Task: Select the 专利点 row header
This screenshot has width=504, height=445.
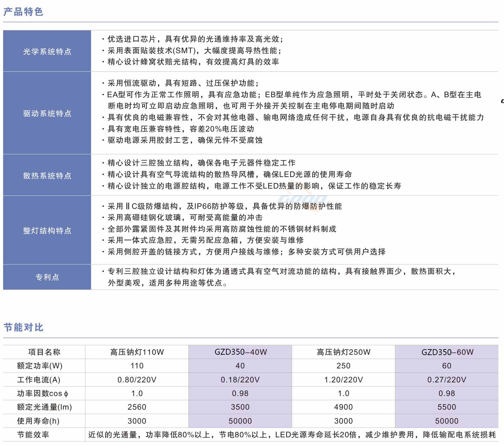Action: 47,277
